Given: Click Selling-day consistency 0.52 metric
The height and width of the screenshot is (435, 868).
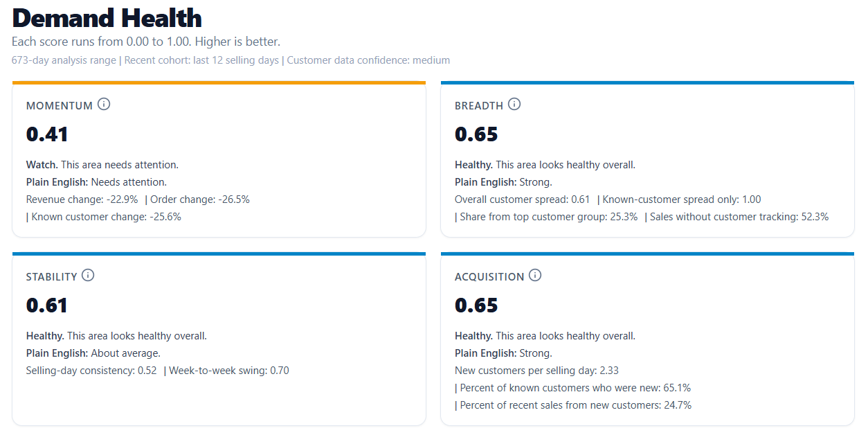Looking at the screenshot, I should tap(91, 371).
